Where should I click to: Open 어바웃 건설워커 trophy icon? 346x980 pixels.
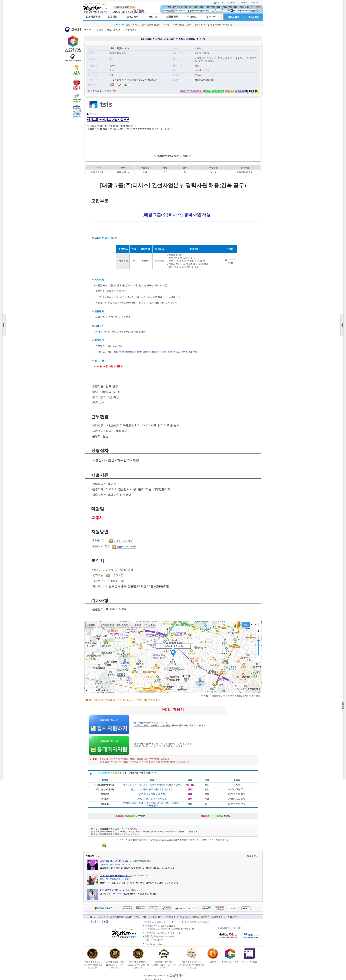point(77,70)
